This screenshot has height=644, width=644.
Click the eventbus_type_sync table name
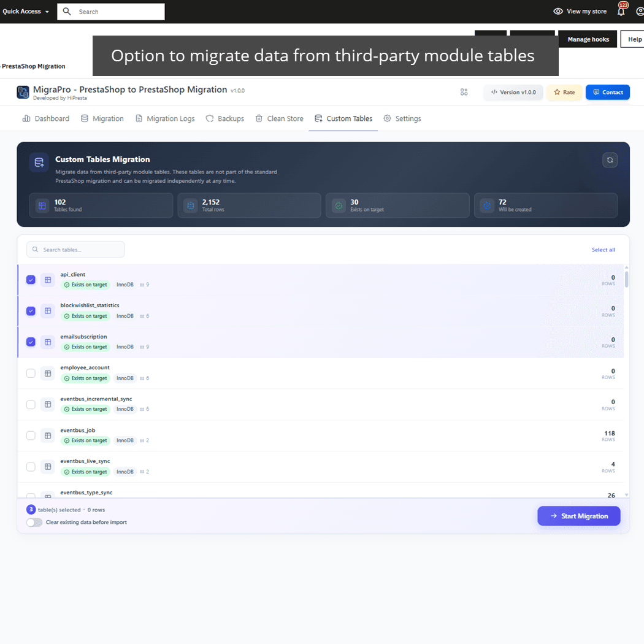(x=86, y=493)
